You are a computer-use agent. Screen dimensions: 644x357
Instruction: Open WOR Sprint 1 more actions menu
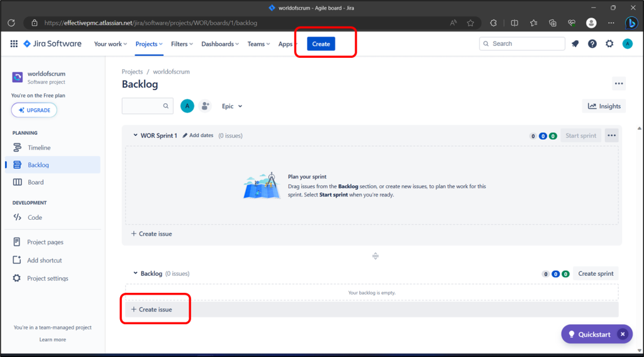(611, 135)
